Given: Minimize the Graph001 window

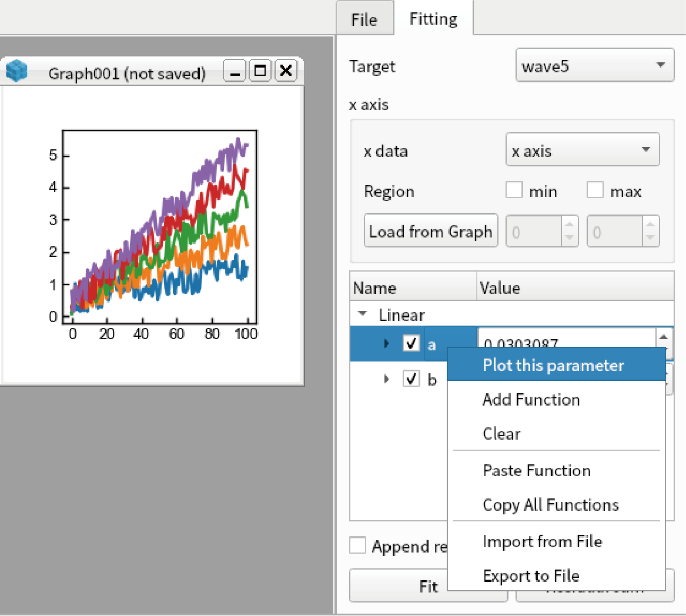Looking at the screenshot, I should coord(235,71).
